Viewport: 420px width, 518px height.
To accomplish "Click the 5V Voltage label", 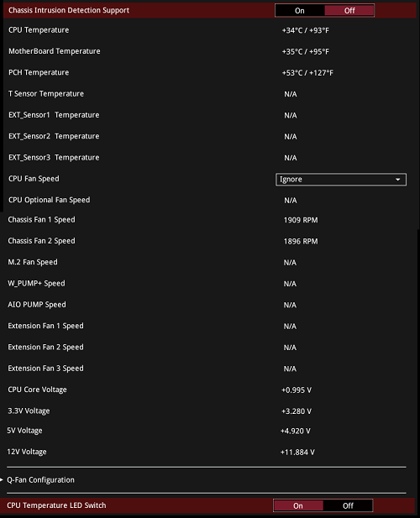I will (x=25, y=431).
